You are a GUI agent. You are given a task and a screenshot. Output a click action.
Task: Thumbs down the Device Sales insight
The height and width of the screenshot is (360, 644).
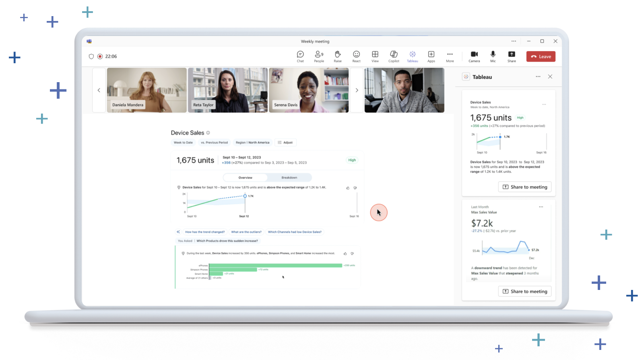tap(355, 188)
